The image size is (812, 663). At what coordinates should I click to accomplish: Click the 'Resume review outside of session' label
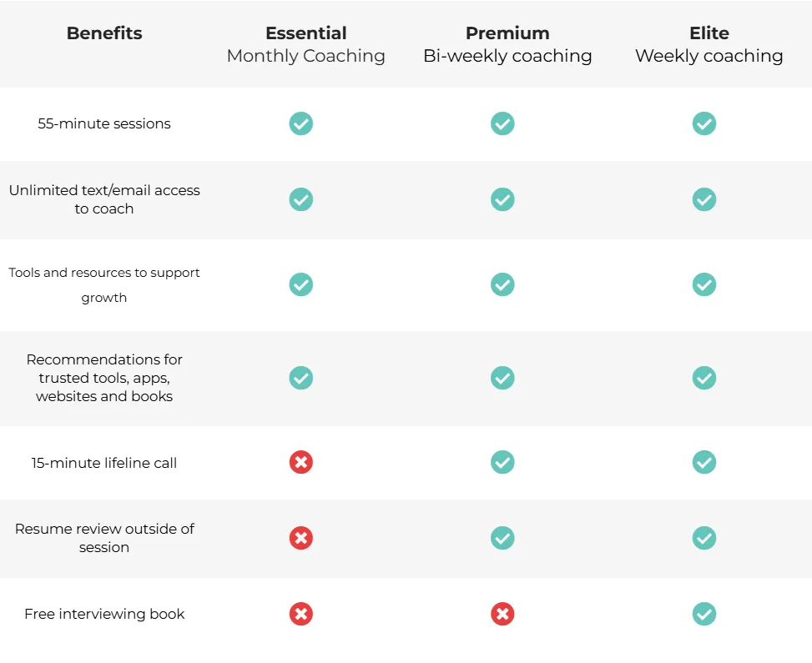104,538
